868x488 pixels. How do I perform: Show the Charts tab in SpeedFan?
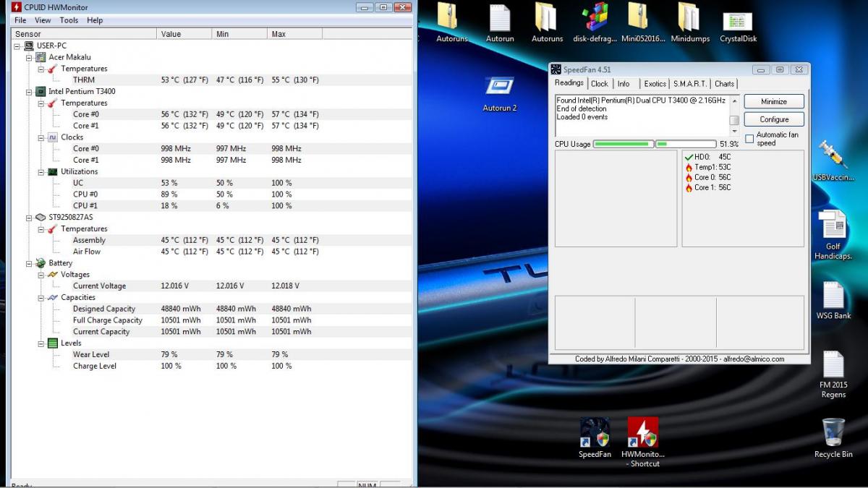click(725, 84)
